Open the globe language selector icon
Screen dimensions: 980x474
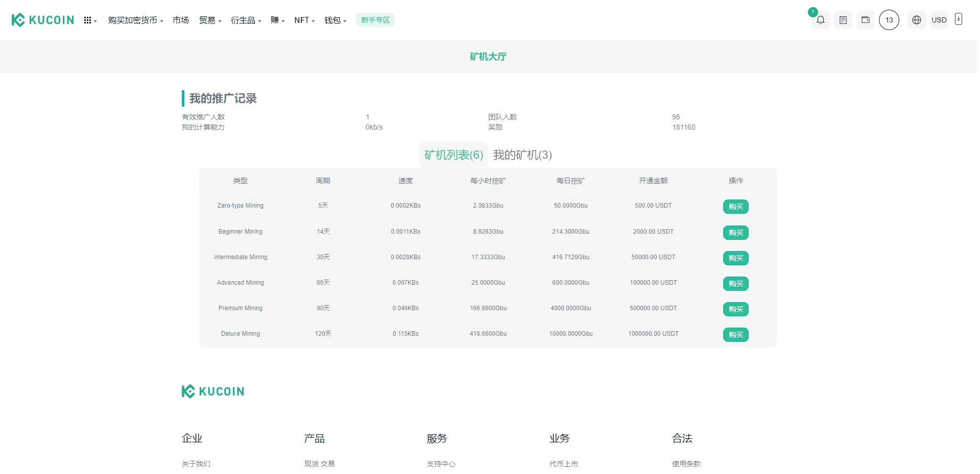click(x=916, y=20)
